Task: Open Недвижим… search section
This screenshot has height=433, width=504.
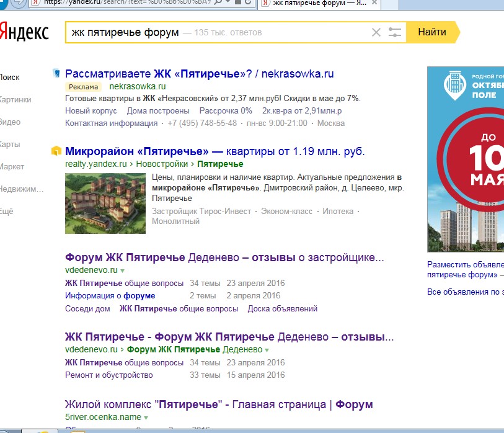Action: point(22,189)
